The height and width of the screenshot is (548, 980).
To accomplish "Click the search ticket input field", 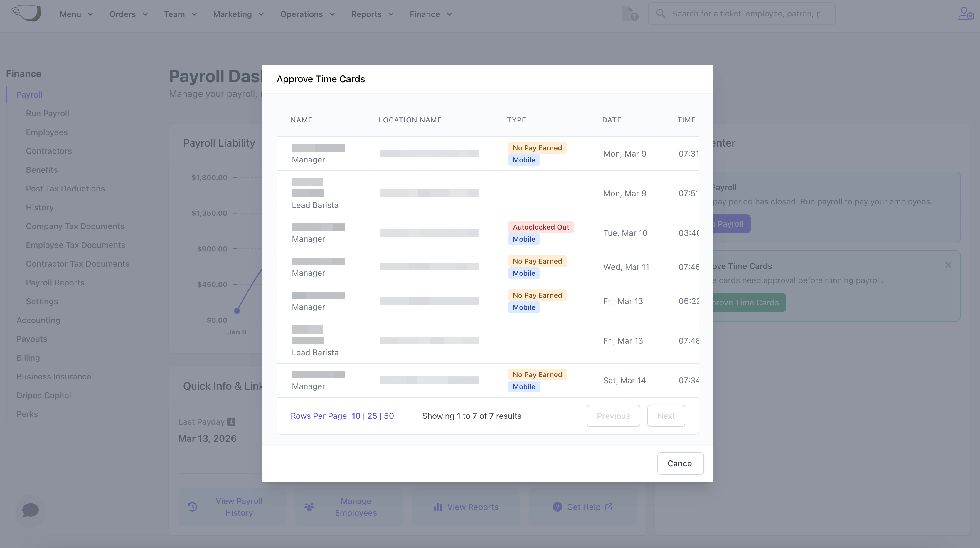I will click(746, 14).
